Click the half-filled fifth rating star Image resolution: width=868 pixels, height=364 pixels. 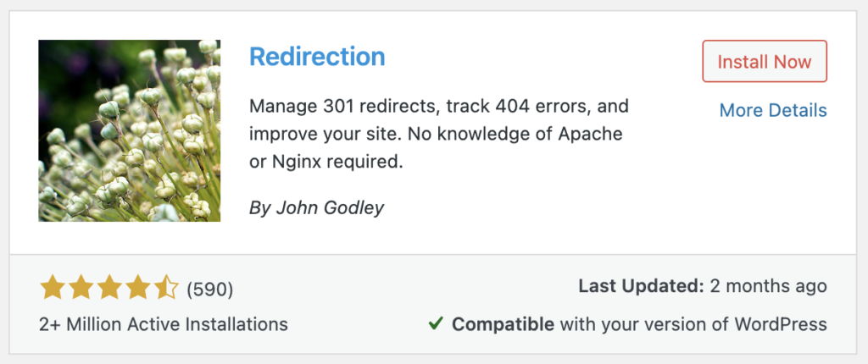(x=165, y=288)
